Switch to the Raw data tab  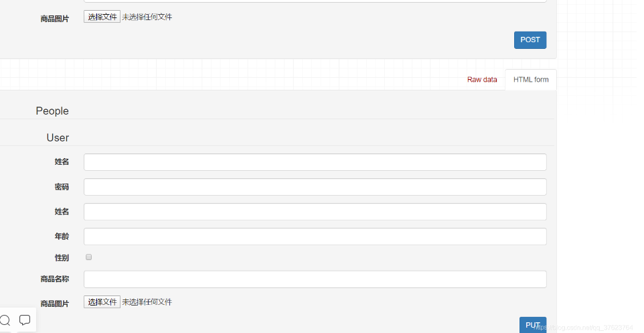pyautogui.click(x=482, y=79)
